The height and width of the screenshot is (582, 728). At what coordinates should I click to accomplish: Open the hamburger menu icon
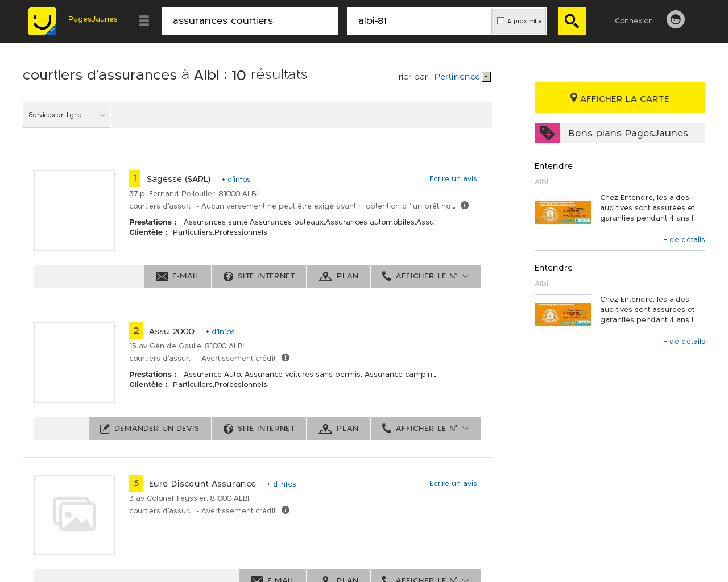click(144, 20)
